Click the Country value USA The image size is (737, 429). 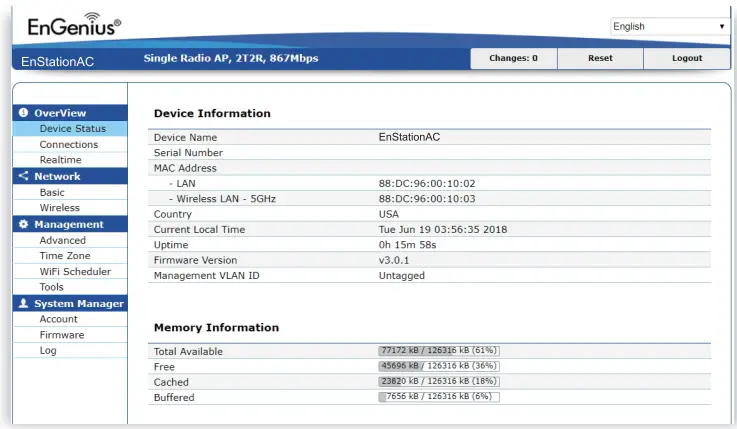click(x=389, y=214)
